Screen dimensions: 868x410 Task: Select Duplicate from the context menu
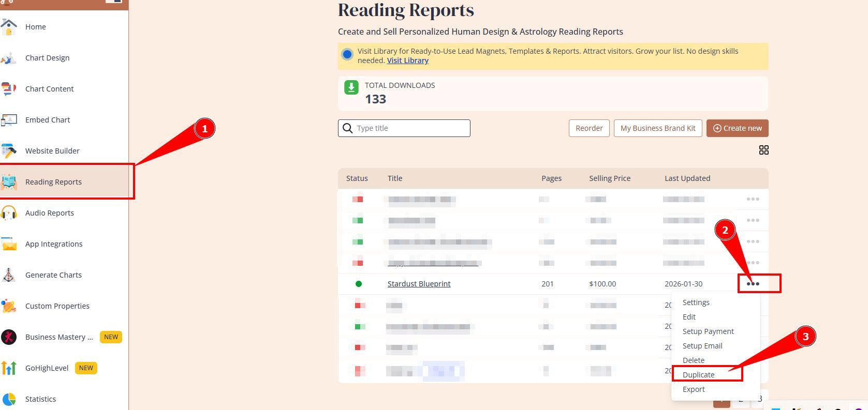(698, 375)
